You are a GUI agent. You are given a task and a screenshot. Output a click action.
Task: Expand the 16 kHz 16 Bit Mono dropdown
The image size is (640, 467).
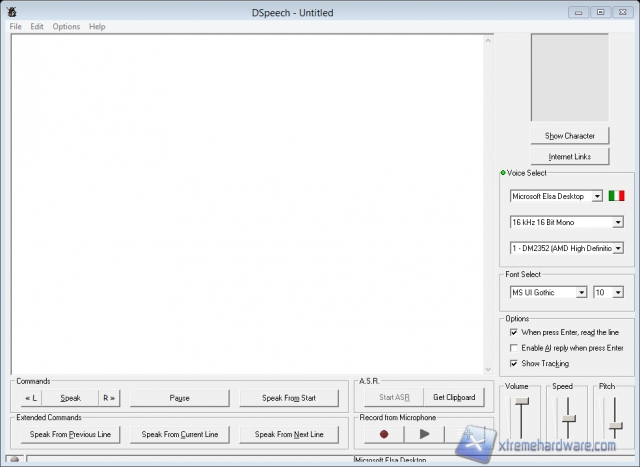(x=617, y=222)
